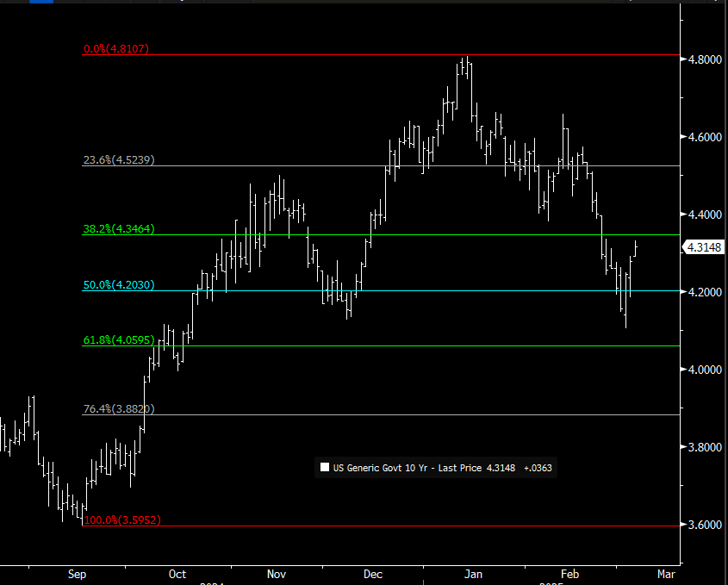Click the white legend swatch for US Generic Govt
Viewport: 728px width, 585px height.
[325, 468]
